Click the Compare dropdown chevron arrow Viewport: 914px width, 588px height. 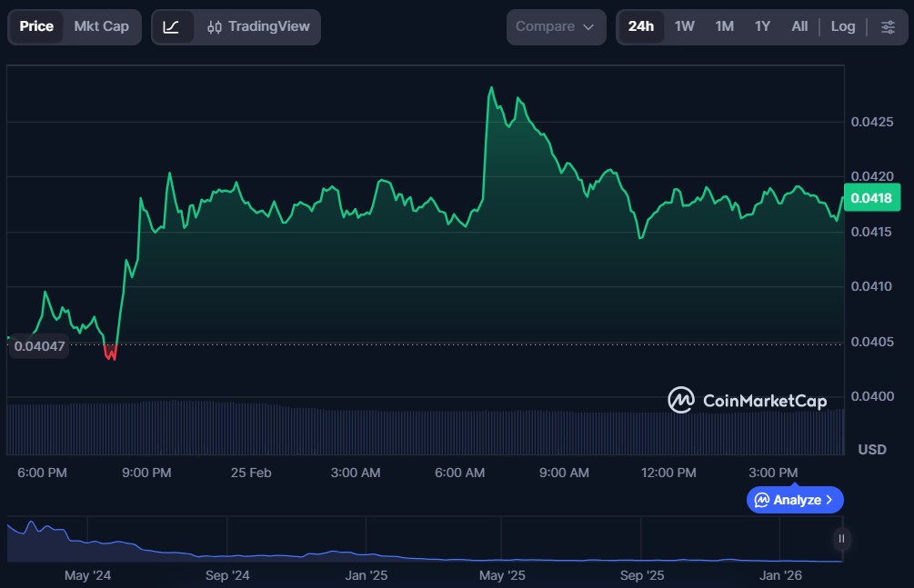point(588,27)
